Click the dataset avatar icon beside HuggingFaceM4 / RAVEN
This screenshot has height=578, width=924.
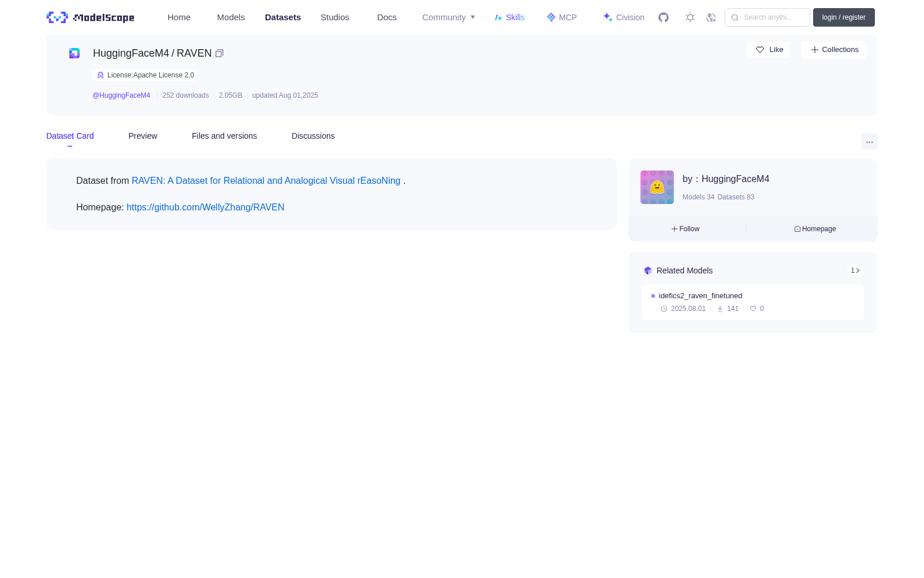tap(74, 53)
